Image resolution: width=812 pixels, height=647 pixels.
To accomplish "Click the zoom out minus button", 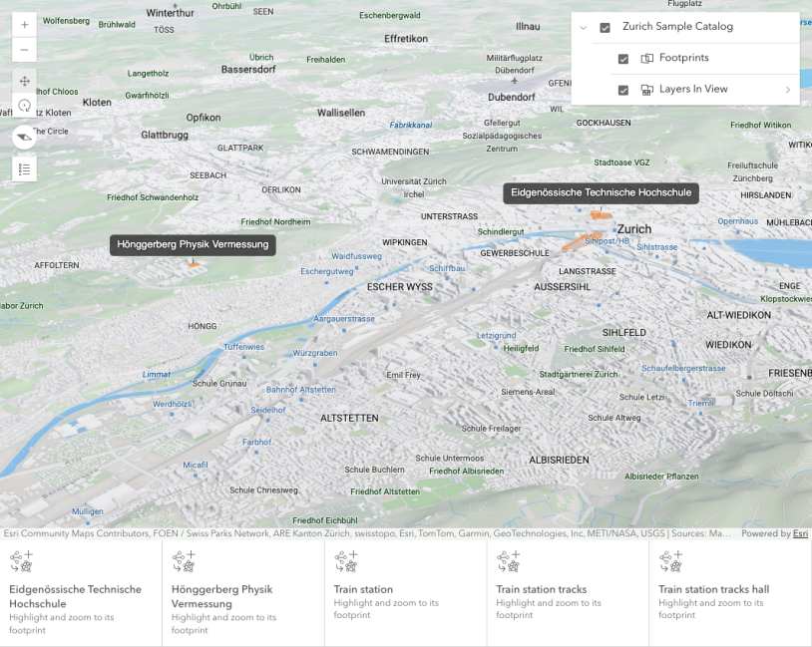I will click(x=24, y=50).
